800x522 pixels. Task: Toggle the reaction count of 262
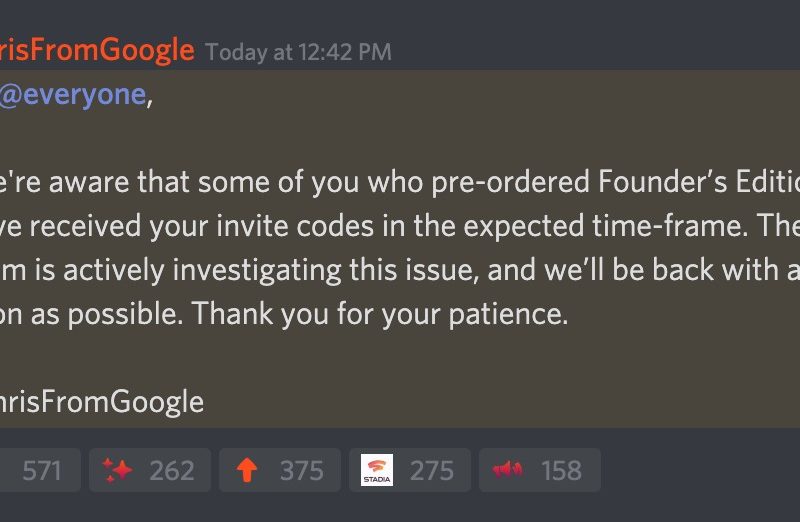[171, 470]
